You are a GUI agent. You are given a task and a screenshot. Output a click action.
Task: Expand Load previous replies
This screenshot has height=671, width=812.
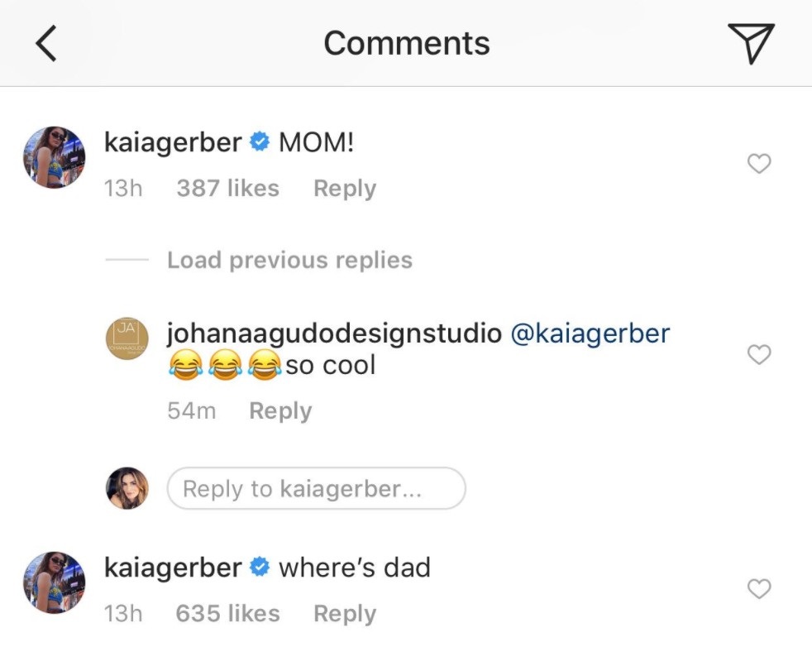click(x=289, y=260)
